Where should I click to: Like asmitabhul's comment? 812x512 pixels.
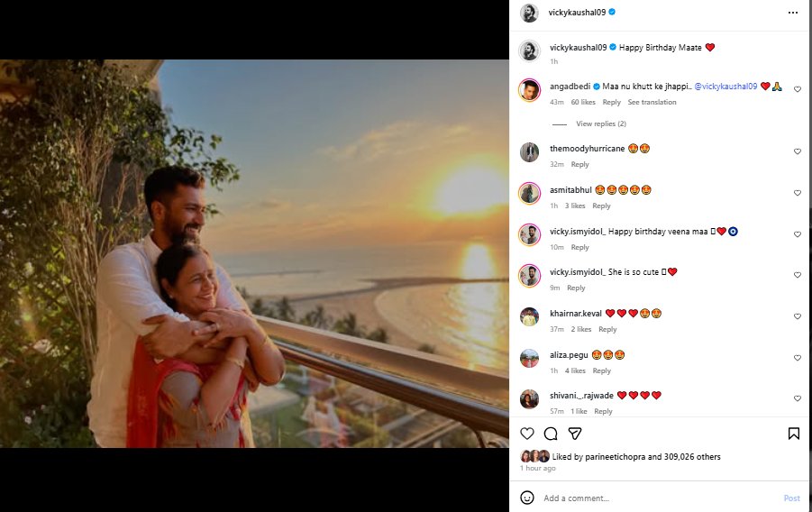pyautogui.click(x=798, y=193)
